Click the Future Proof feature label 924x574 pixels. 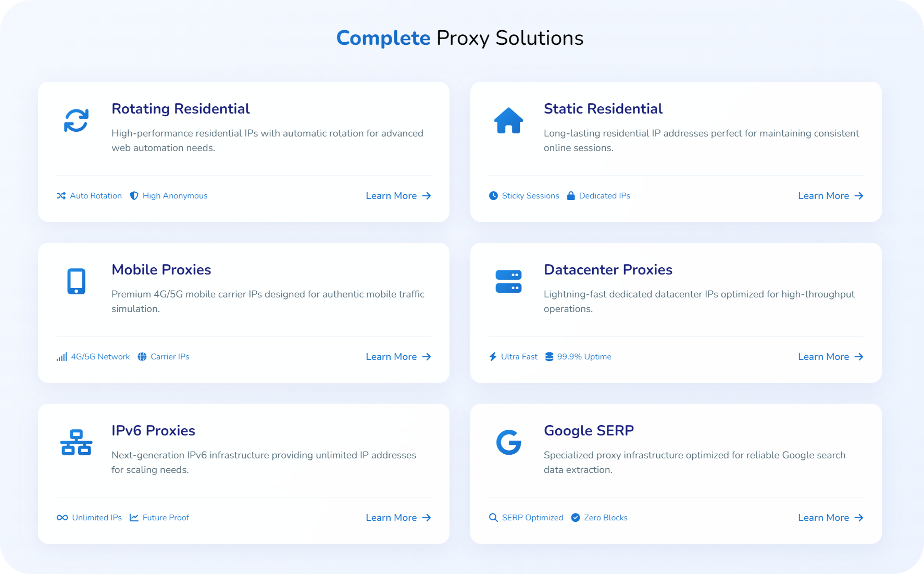(x=166, y=518)
